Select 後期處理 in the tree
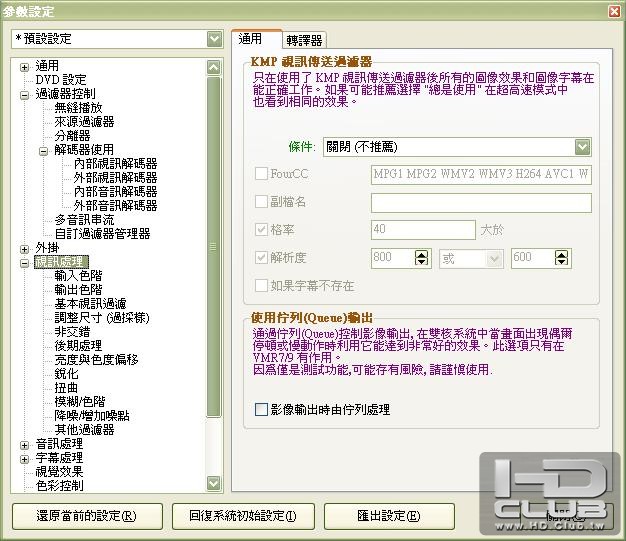The width and height of the screenshot is (626, 541). pos(78,346)
